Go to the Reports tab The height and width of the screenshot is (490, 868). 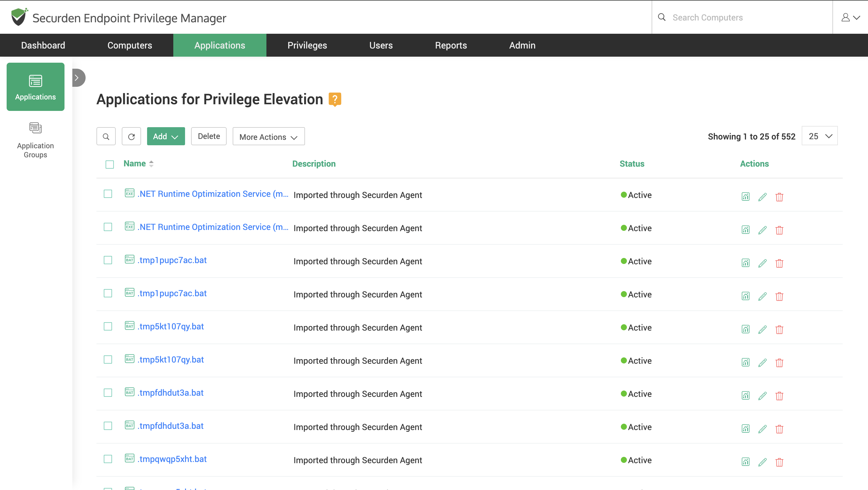(x=451, y=45)
